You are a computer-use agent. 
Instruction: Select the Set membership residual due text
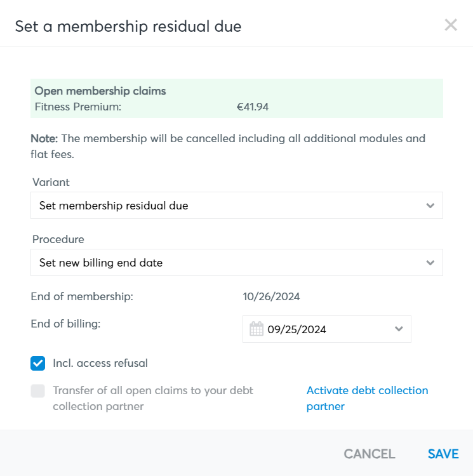pos(114,206)
